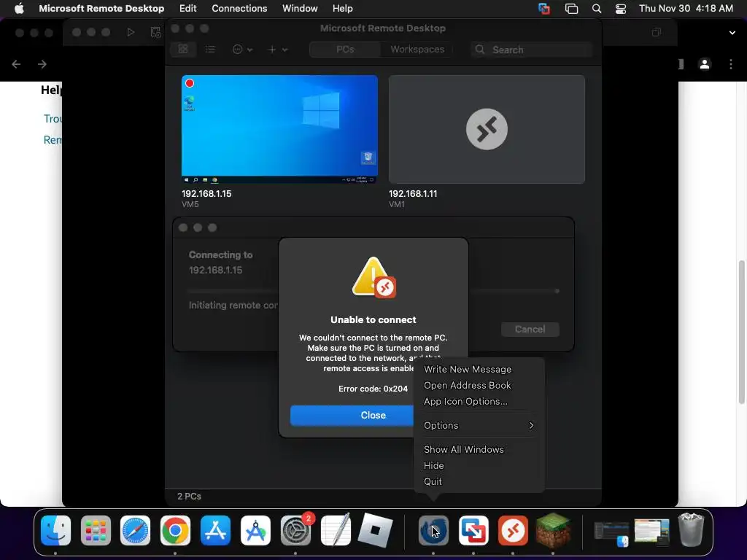Click the Apple menu icon
This screenshot has width=747, height=560.
coord(19,9)
